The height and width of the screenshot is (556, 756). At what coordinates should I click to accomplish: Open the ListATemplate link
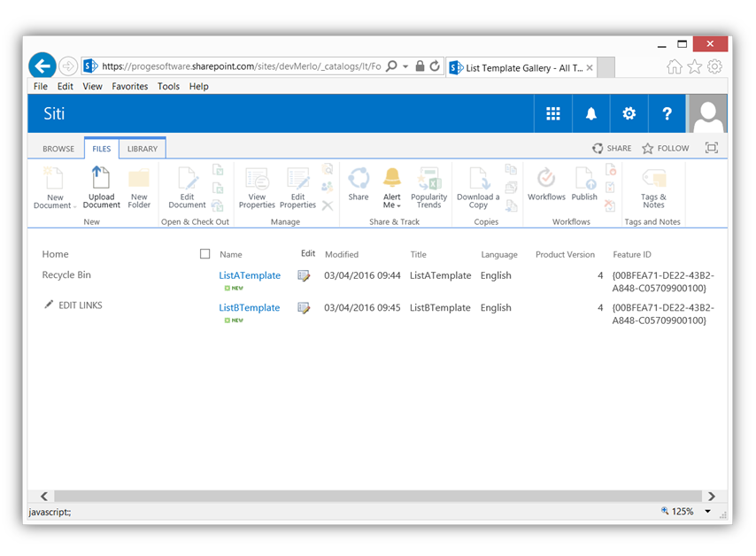[249, 275]
